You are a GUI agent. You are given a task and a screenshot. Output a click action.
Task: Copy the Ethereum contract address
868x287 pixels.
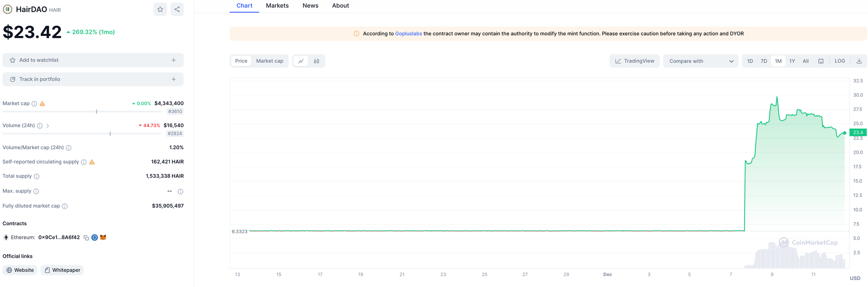point(86,238)
